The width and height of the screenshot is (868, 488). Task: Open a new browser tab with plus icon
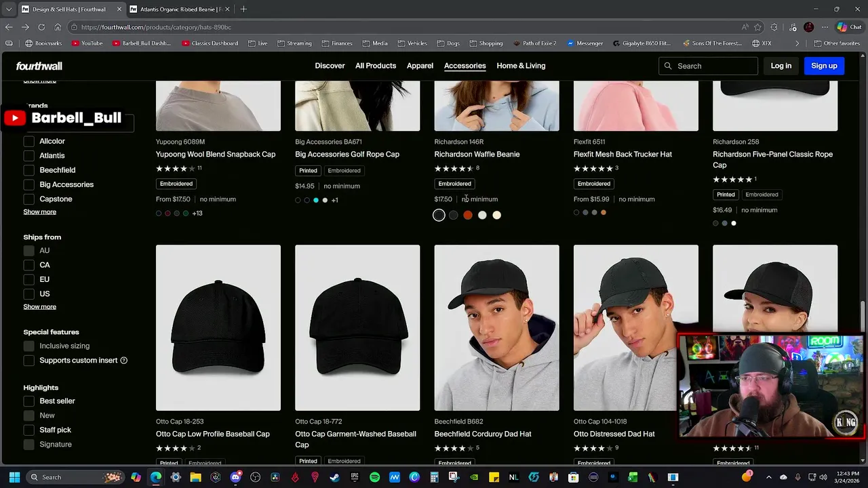pyautogui.click(x=243, y=9)
